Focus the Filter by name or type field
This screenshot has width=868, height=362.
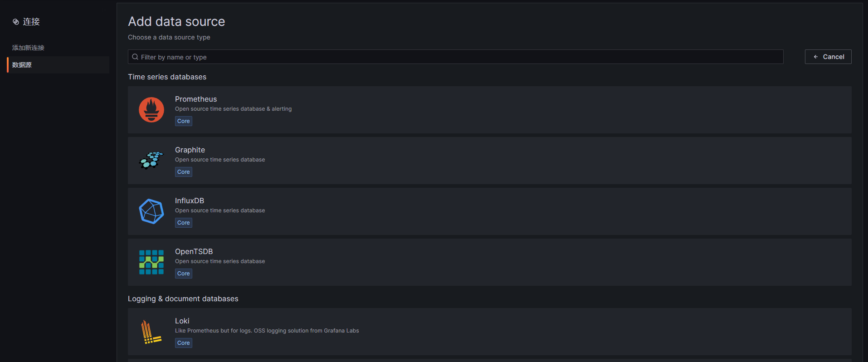pyautogui.click(x=455, y=57)
